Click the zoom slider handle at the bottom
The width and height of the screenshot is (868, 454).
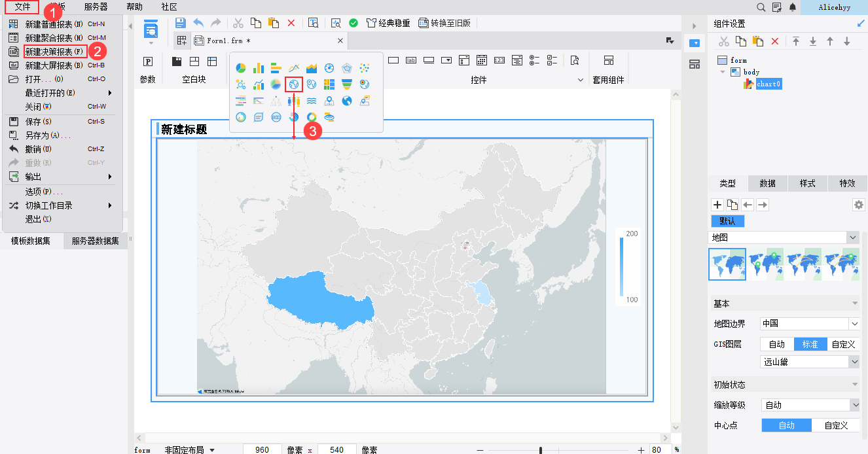point(540,450)
